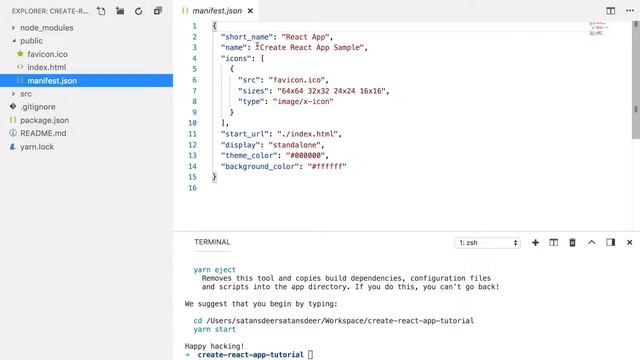Viewport: 640px width, 360px height.
Task: Open README.md in the Explorer
Action: (x=43, y=133)
